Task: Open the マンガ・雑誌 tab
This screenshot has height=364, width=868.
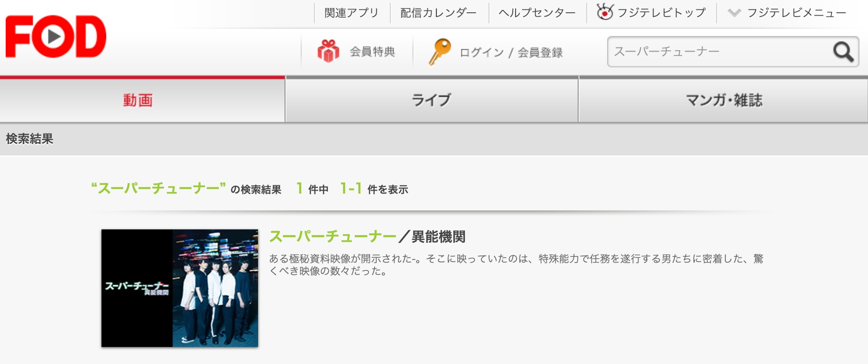Action: [723, 100]
